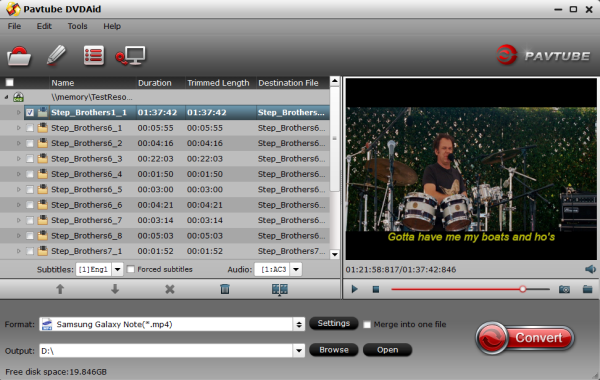The width and height of the screenshot is (600, 380).
Task: Remove selected item with X icon
Action: pyautogui.click(x=170, y=289)
